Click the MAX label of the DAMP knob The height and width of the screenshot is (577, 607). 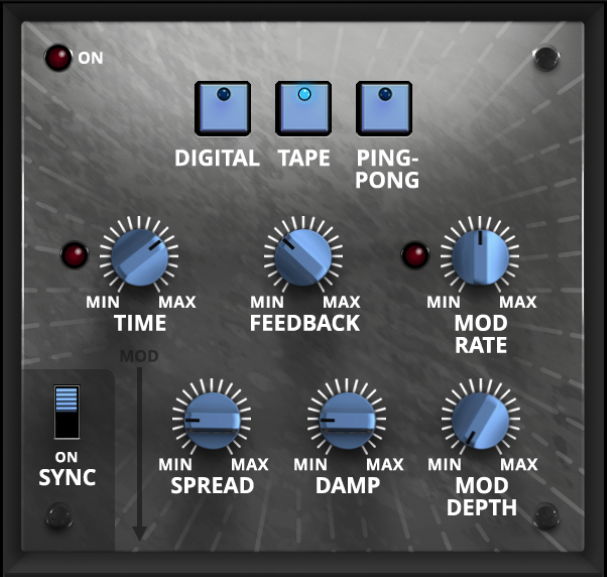pyautogui.click(x=385, y=464)
